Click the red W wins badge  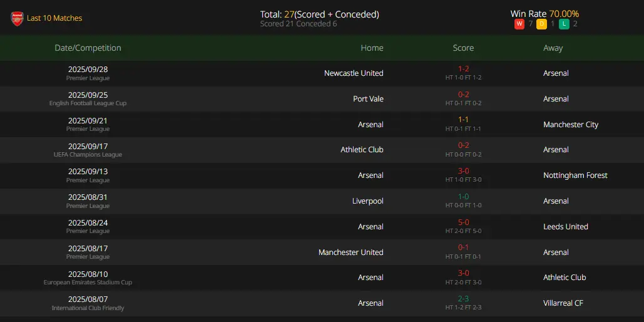519,24
